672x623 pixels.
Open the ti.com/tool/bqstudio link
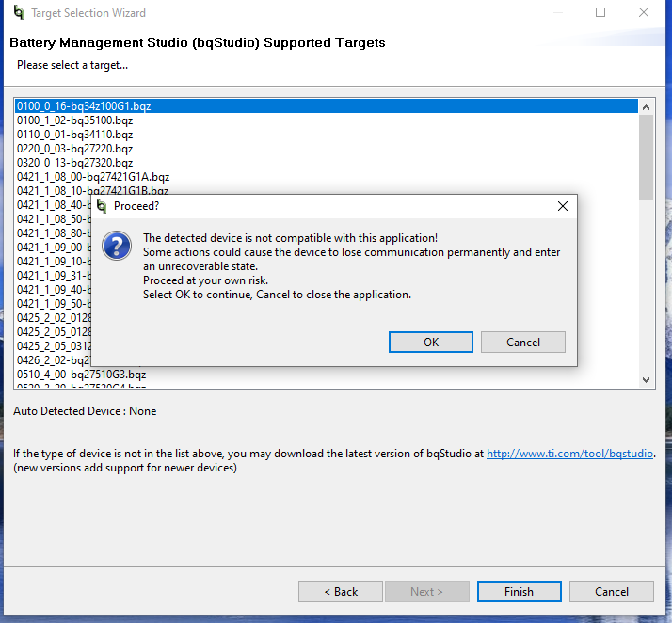pos(569,454)
